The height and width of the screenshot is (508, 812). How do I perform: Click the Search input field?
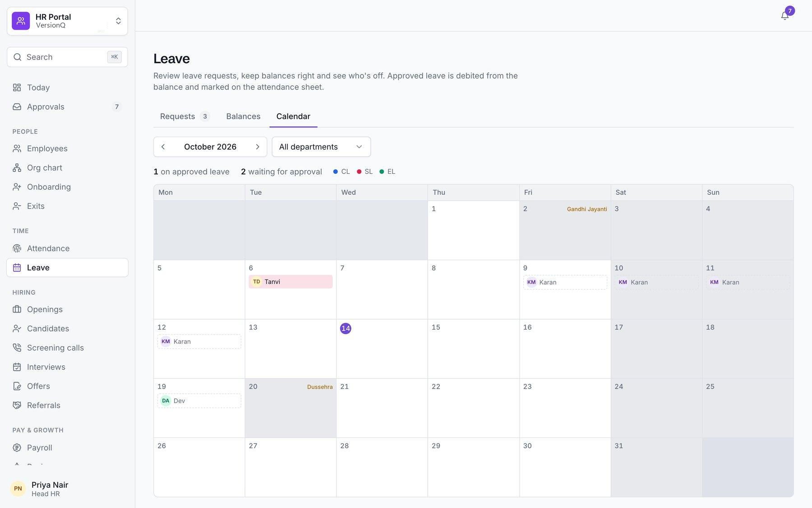coord(67,57)
